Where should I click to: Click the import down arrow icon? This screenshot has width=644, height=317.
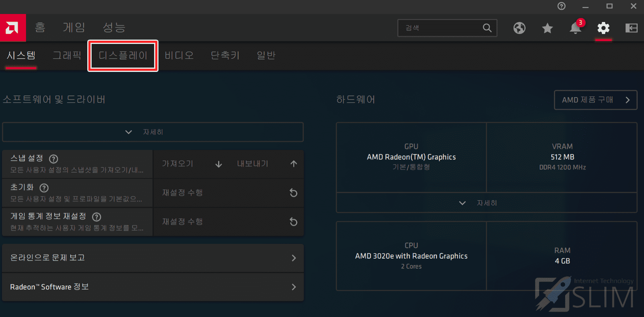[219, 164]
